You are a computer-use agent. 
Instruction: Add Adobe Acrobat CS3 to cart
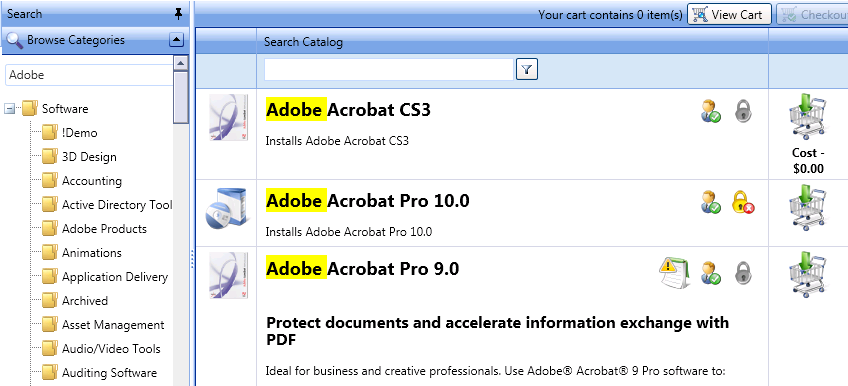[807, 116]
